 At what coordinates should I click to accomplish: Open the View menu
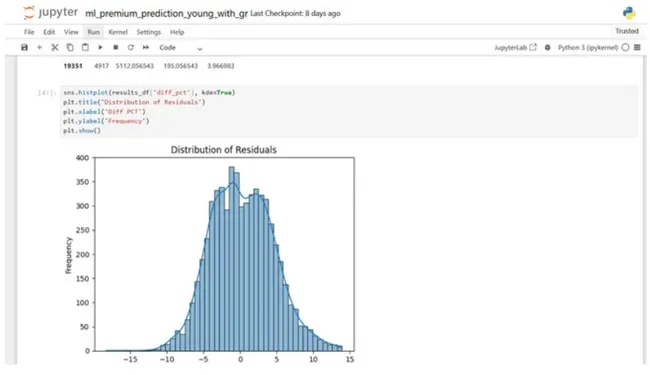pyautogui.click(x=71, y=32)
